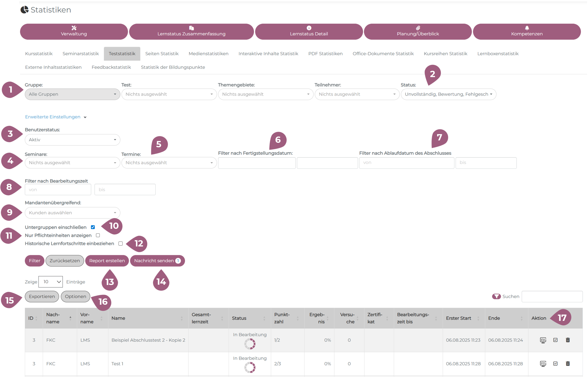
Task: Uncheck Untergruppen einschließen checkbox
Action: [93, 227]
